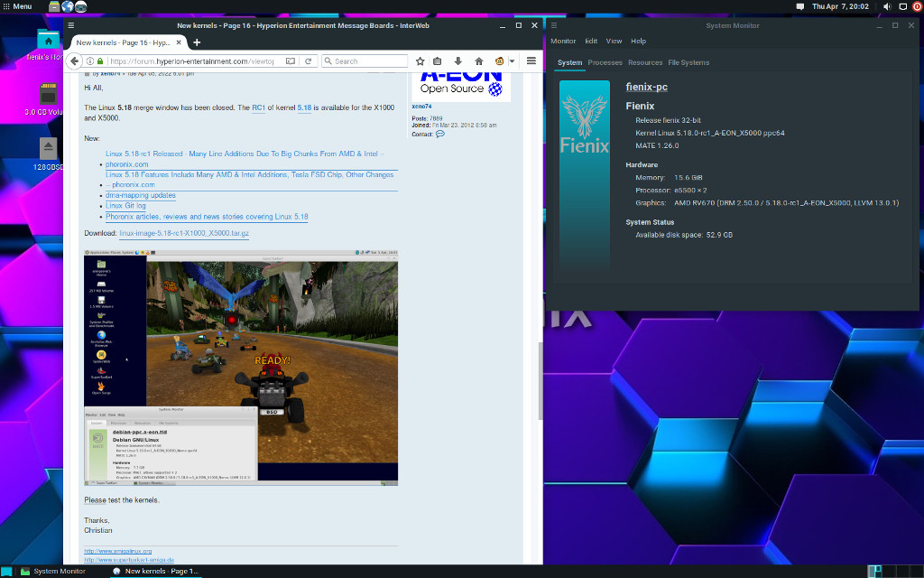
Task: Open System Monitor window menu icon
Action: (554, 25)
